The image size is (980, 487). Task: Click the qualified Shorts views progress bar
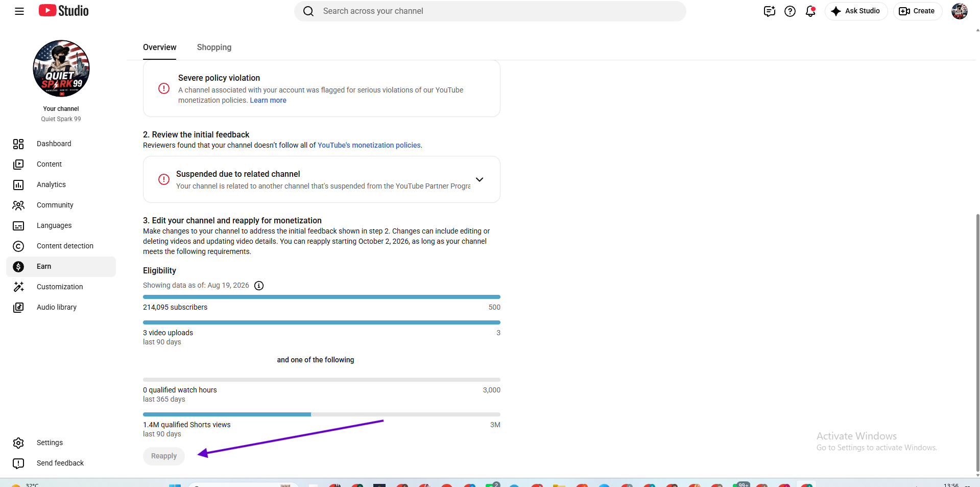(322, 414)
